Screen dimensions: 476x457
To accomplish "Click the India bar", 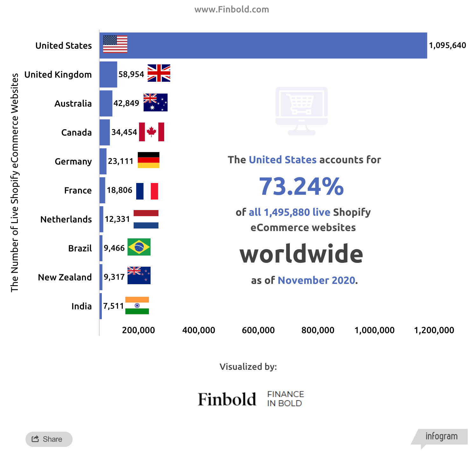I will [x=101, y=306].
